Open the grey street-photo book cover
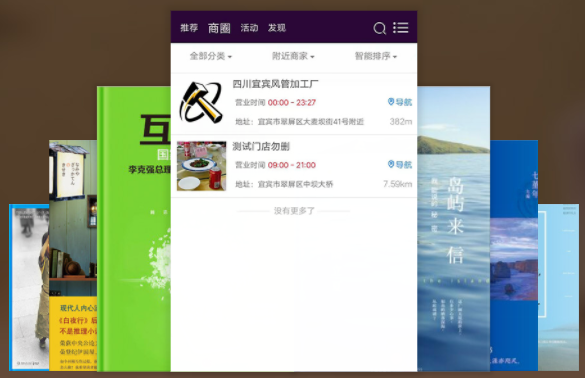The image size is (585, 378). tap(29, 287)
